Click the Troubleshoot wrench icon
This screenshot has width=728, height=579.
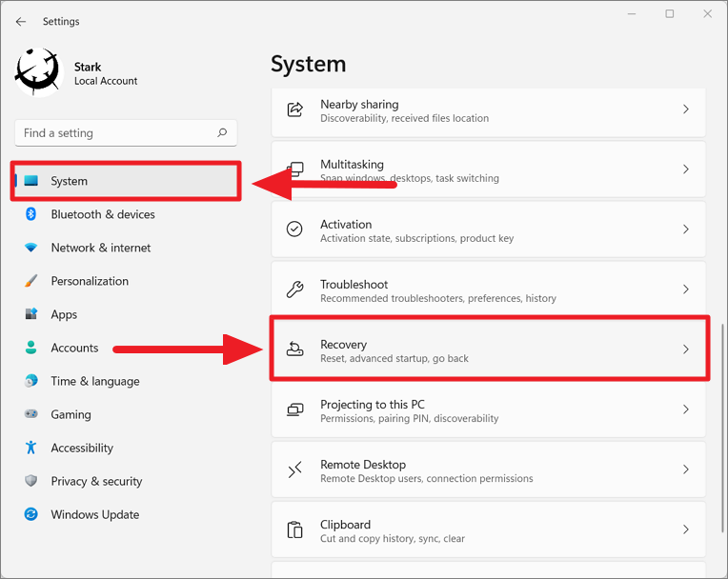[x=294, y=289]
